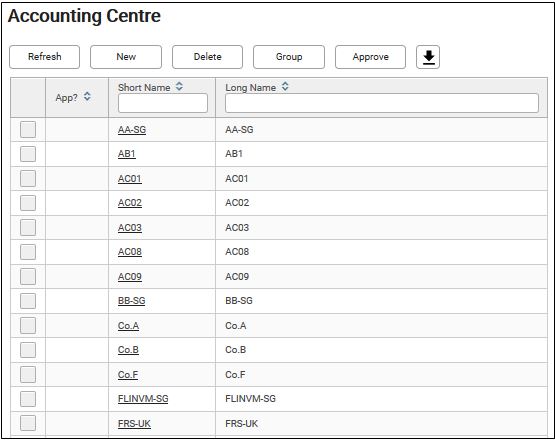
Task: Open the BB-SG record link
Action: (132, 301)
